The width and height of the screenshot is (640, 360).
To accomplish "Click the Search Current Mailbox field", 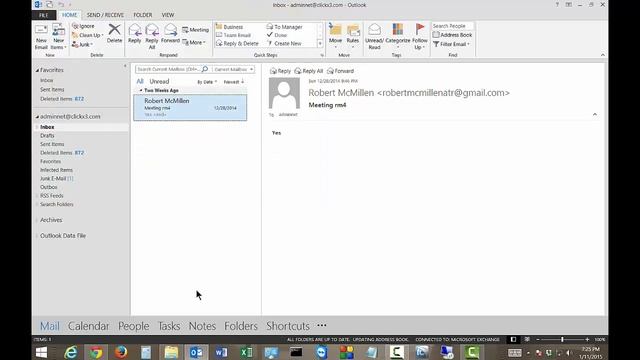I will pos(168,69).
